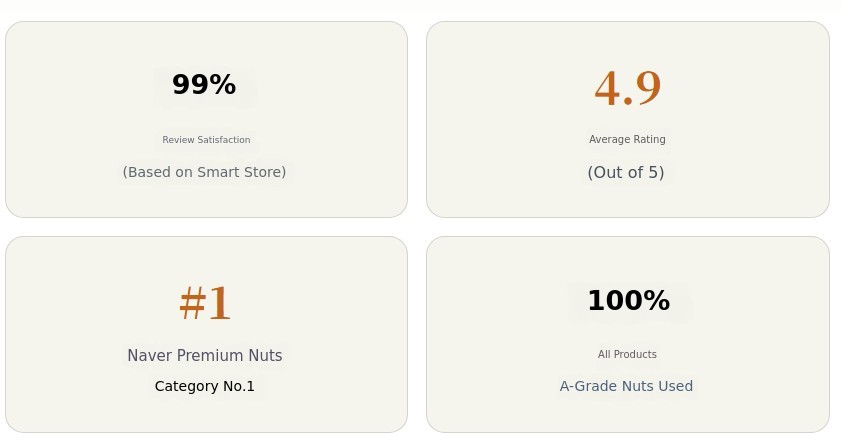Click the word 'Naver' in the ranking card
Image resolution: width=841 pixels, height=448 pixels.
click(148, 355)
